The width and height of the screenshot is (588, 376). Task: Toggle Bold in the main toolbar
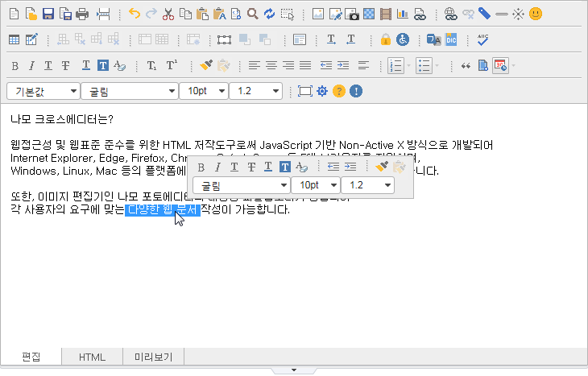(x=15, y=66)
